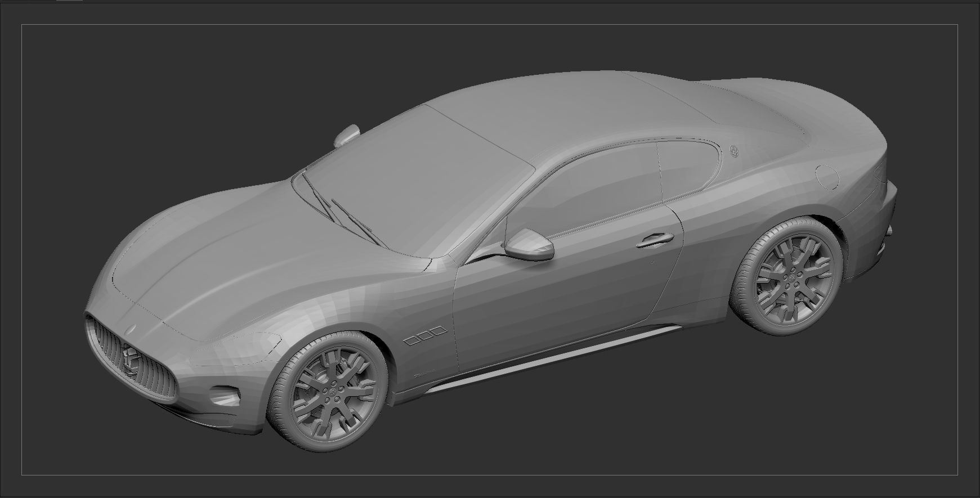Select the three side vents on front fender

click(426, 335)
